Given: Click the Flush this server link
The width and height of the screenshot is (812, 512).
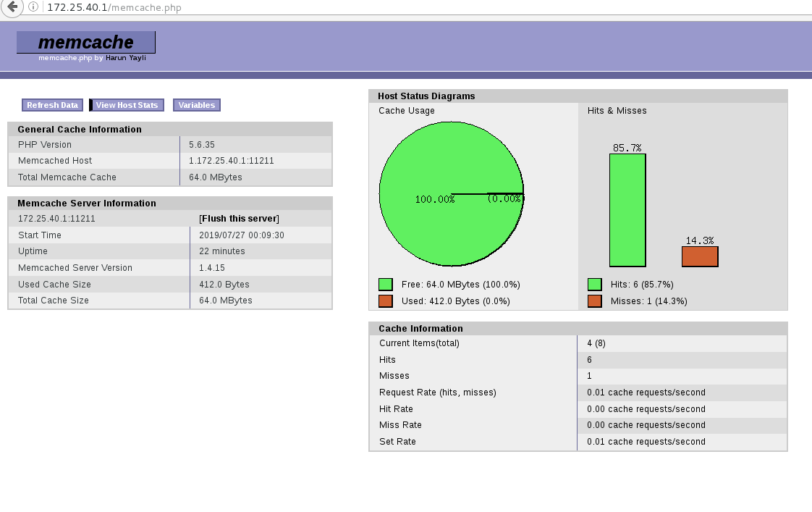Looking at the screenshot, I should tap(240, 219).
